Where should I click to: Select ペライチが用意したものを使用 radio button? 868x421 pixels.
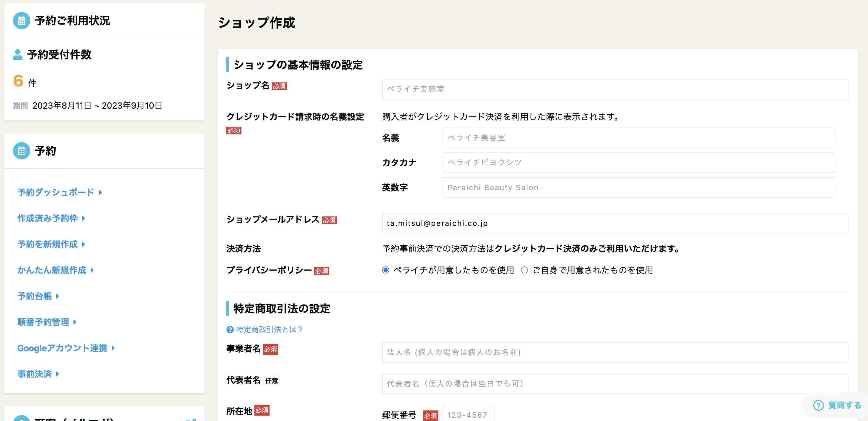pyautogui.click(x=386, y=270)
